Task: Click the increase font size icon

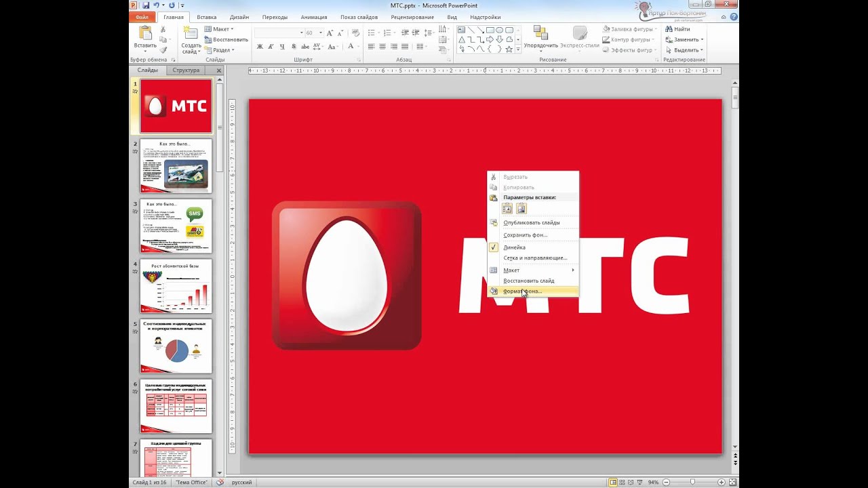Action: pos(330,33)
